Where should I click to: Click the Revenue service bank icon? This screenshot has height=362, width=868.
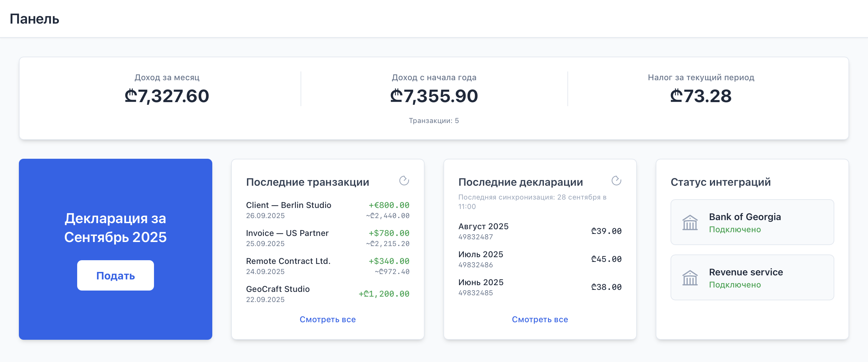coord(689,277)
